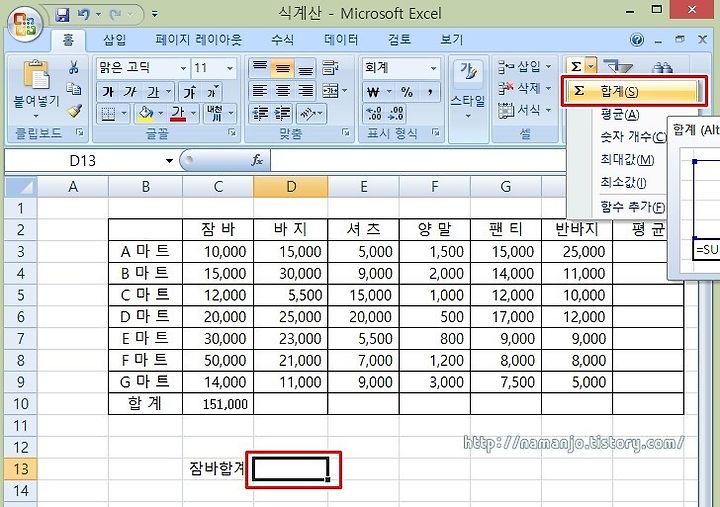Decrease the font size
720x507 pixels.
point(212,92)
